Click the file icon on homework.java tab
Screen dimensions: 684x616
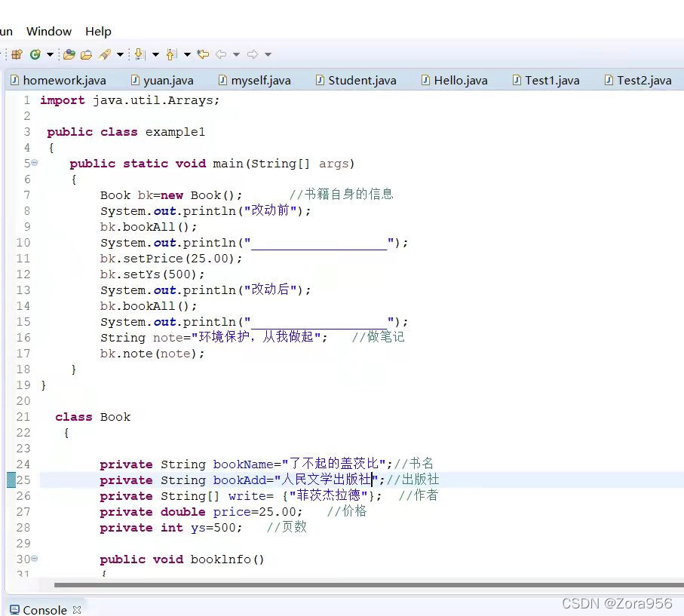click(x=15, y=80)
